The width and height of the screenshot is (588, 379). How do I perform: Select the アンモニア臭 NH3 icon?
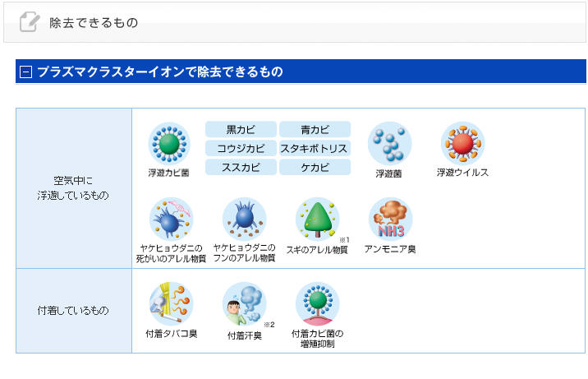[x=391, y=220]
